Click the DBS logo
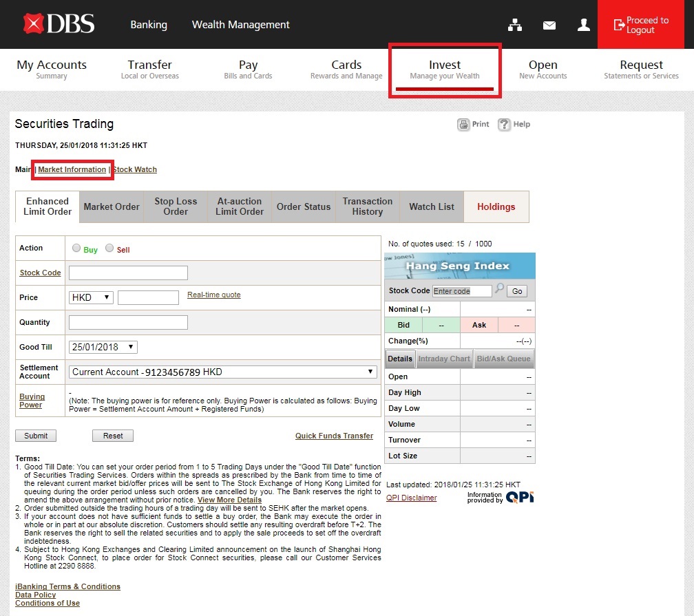 point(59,24)
